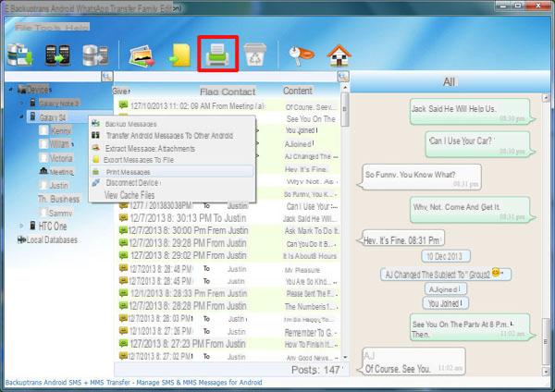The height and width of the screenshot is (392, 555).
Task: Click the All chat panel header
Action: coord(449,81)
